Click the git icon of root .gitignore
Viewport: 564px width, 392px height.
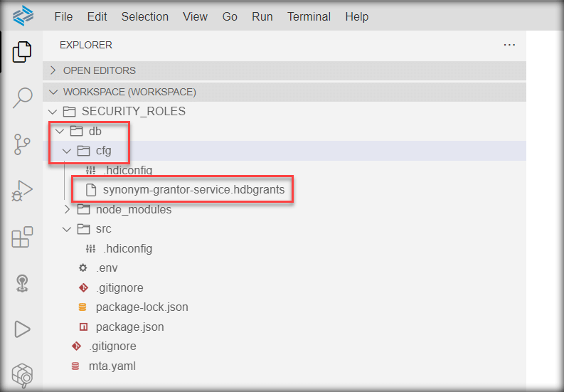(x=76, y=346)
